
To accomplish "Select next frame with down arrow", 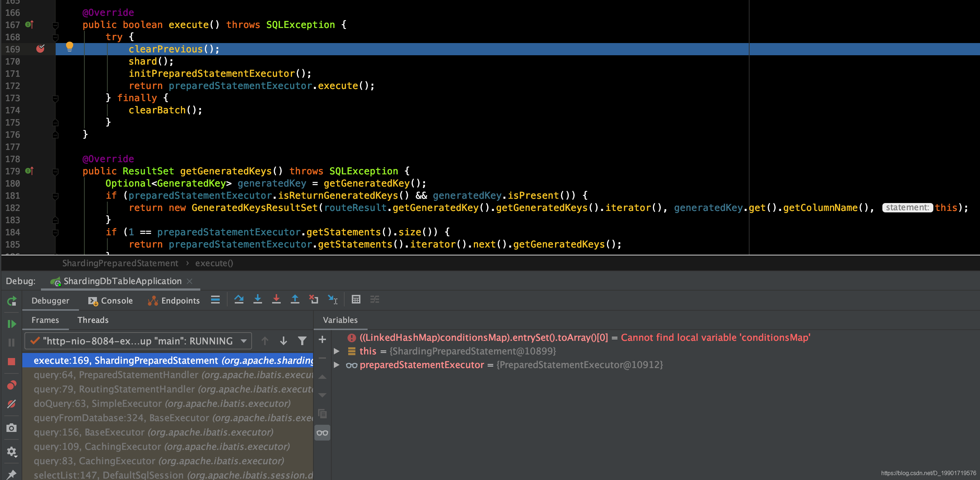I will [284, 341].
